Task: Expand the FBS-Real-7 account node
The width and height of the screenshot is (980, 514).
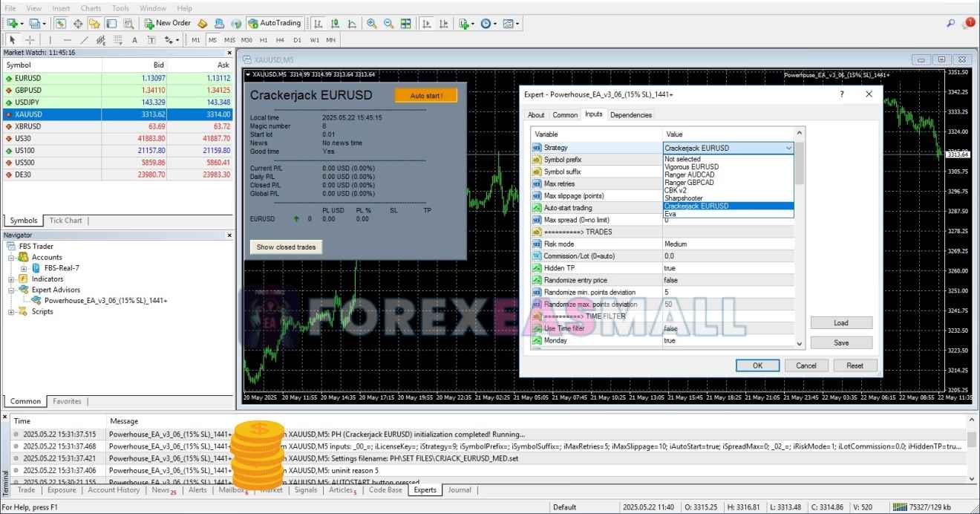Action: coord(24,268)
